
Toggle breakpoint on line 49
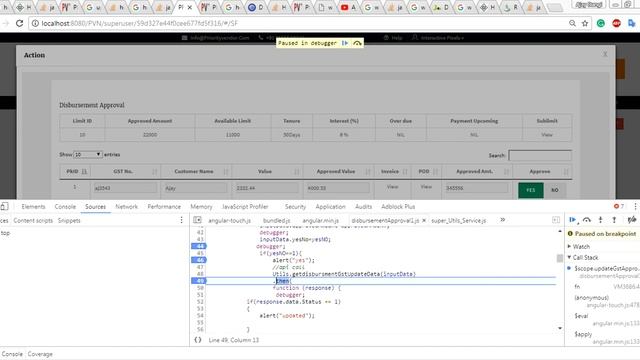[199, 281]
